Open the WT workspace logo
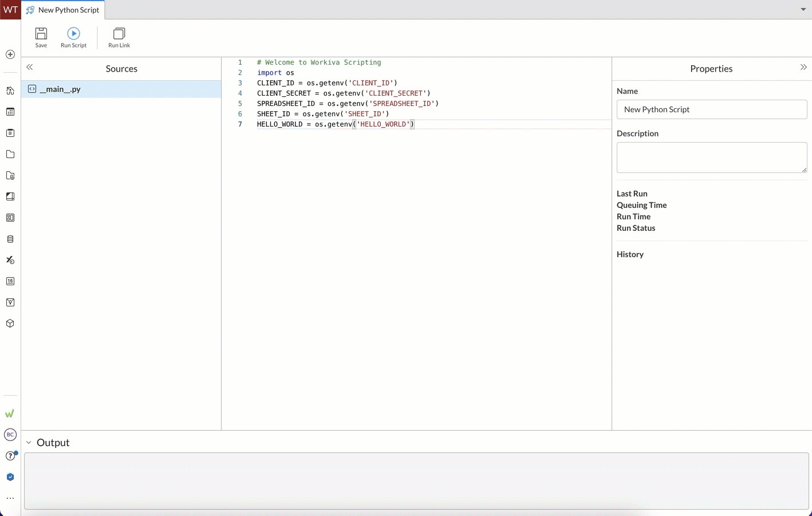The image size is (812, 516). click(x=10, y=10)
